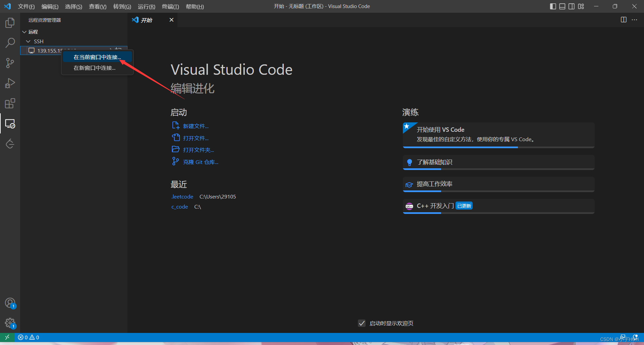The width and height of the screenshot is (644, 345).
Task: Open the Accounts icon in activity bar
Action: [x=10, y=303]
